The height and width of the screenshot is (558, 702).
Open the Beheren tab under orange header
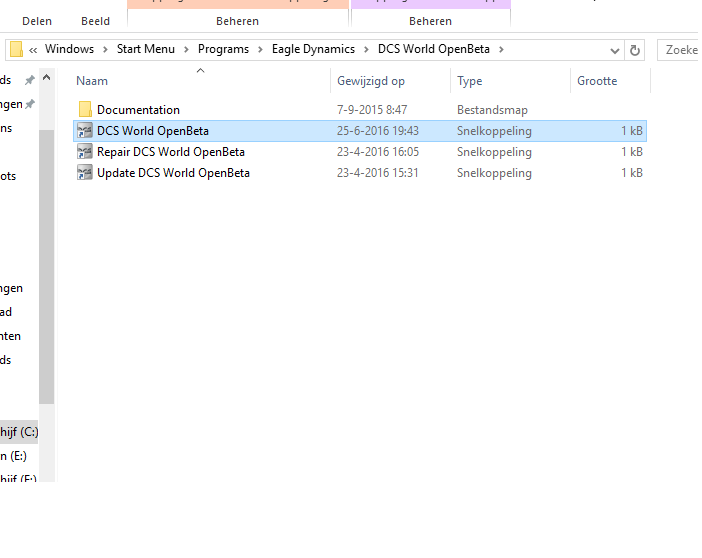tap(238, 21)
